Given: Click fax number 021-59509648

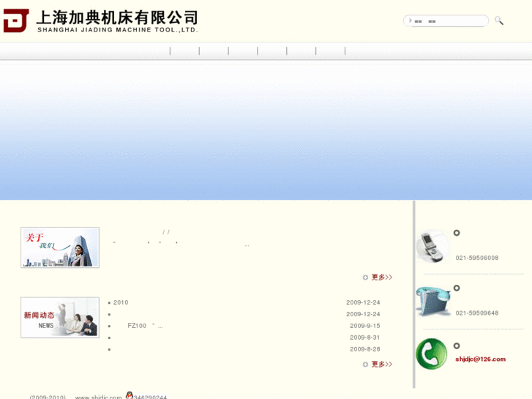Looking at the screenshot, I should [477, 313].
